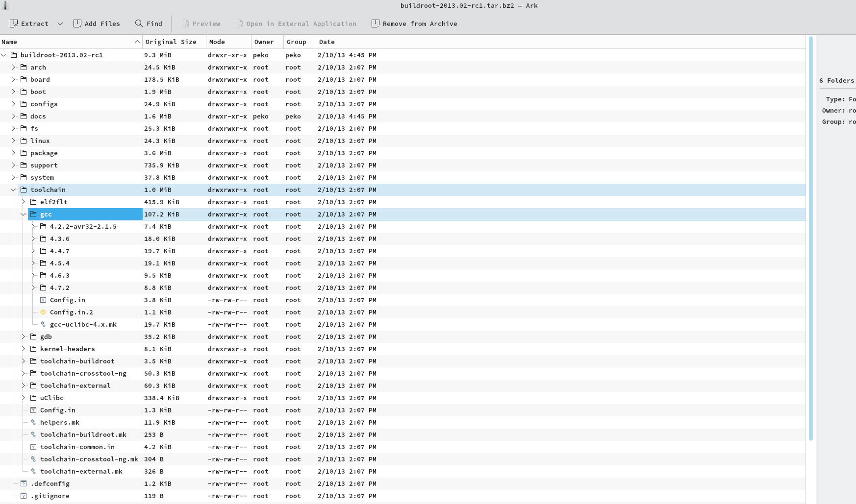The width and height of the screenshot is (856, 504).
Task: Expand the uClibc folder
Action: pyautogui.click(x=24, y=398)
